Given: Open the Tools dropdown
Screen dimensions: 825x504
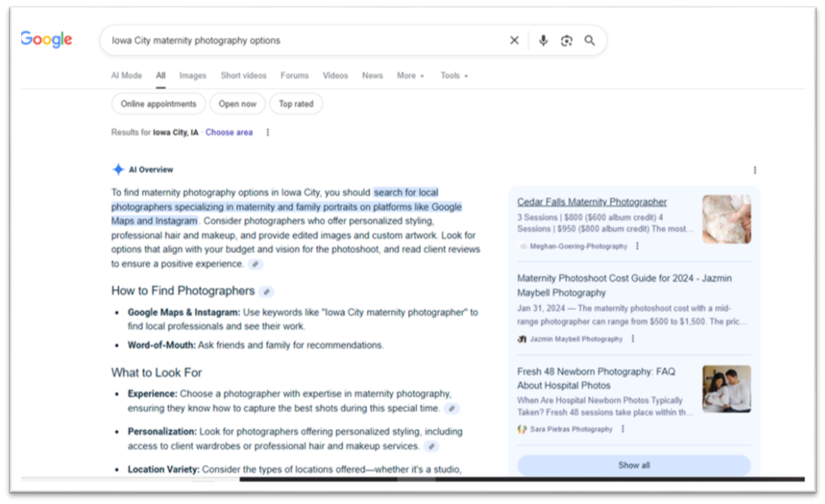Looking at the screenshot, I should point(454,76).
